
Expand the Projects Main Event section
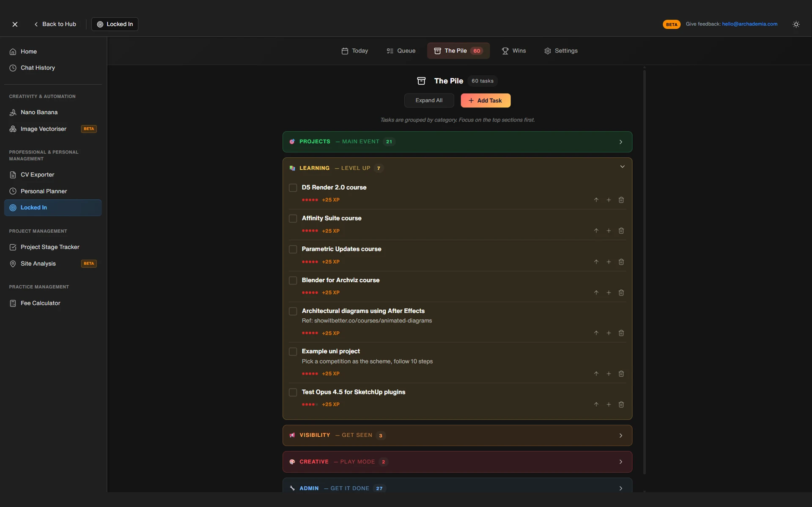pos(457,142)
